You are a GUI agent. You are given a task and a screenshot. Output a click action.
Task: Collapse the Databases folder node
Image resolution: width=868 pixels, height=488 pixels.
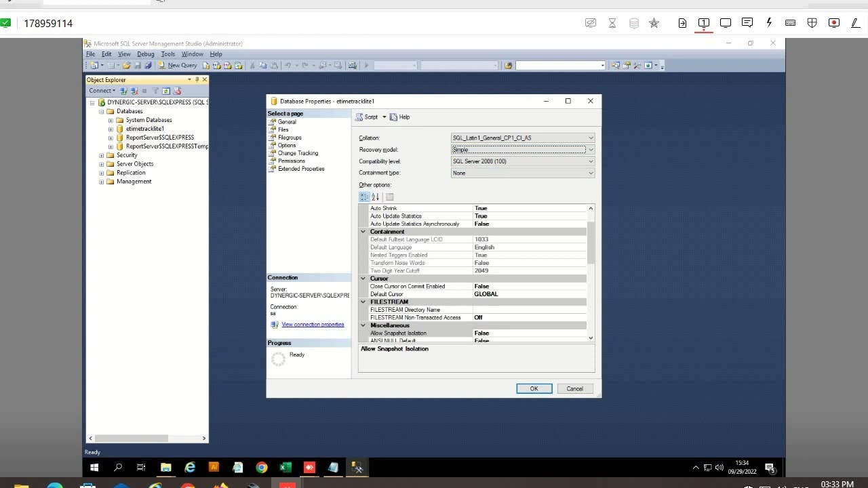[102, 111]
